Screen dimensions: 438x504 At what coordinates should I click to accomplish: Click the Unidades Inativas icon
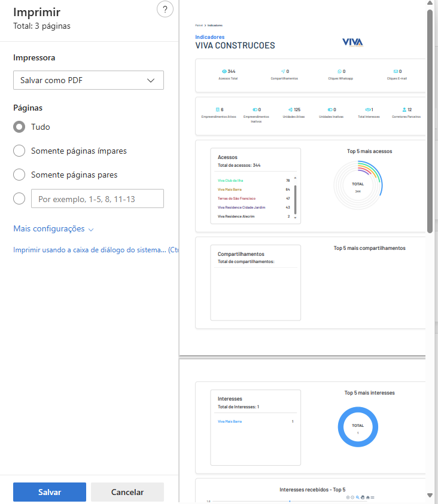(x=330, y=109)
